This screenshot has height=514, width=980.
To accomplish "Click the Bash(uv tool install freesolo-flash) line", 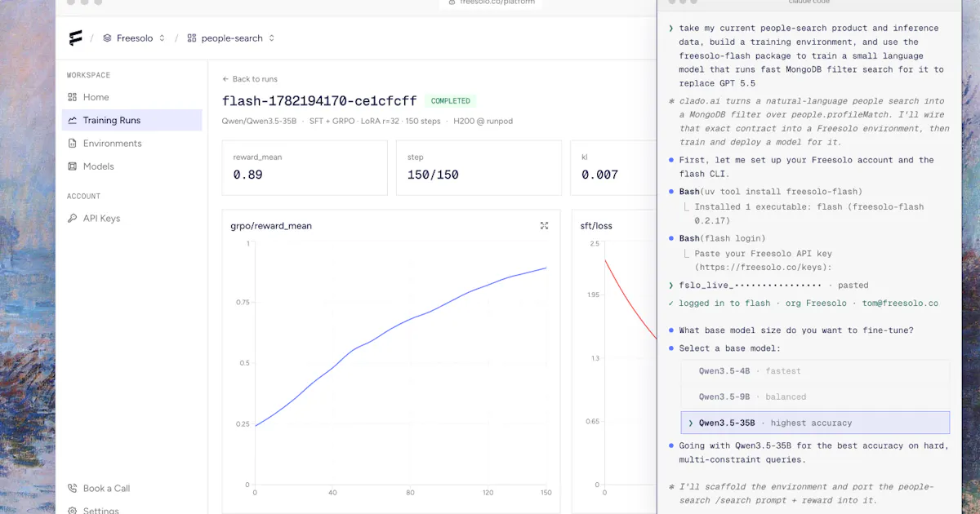I will coord(771,192).
